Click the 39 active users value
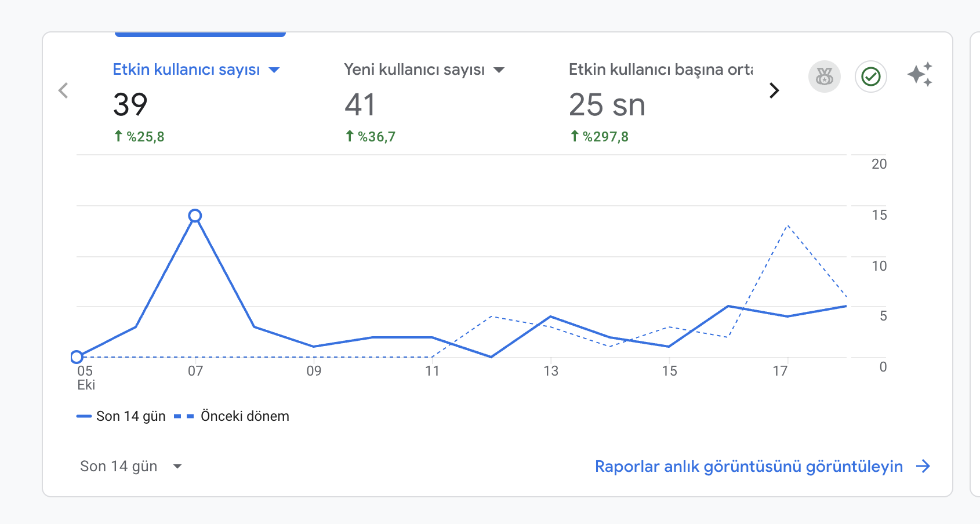This screenshot has height=524, width=980. click(x=130, y=105)
